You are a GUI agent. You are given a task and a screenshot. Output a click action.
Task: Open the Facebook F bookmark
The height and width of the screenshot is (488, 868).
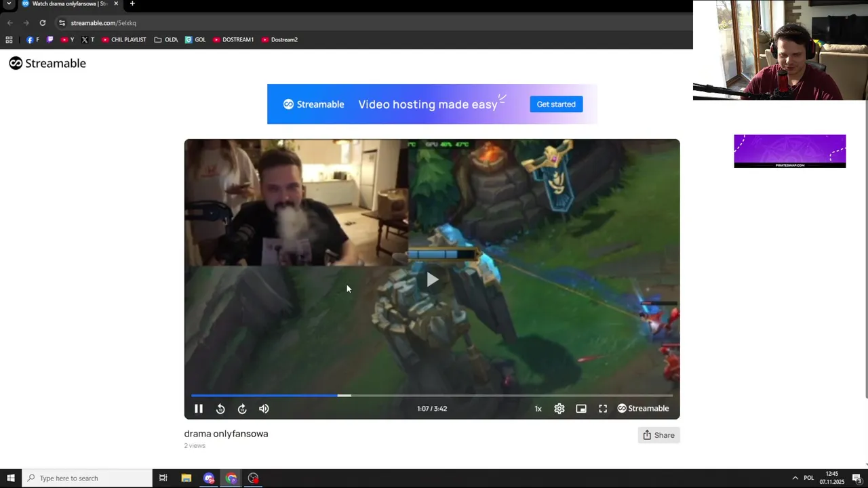coord(33,40)
